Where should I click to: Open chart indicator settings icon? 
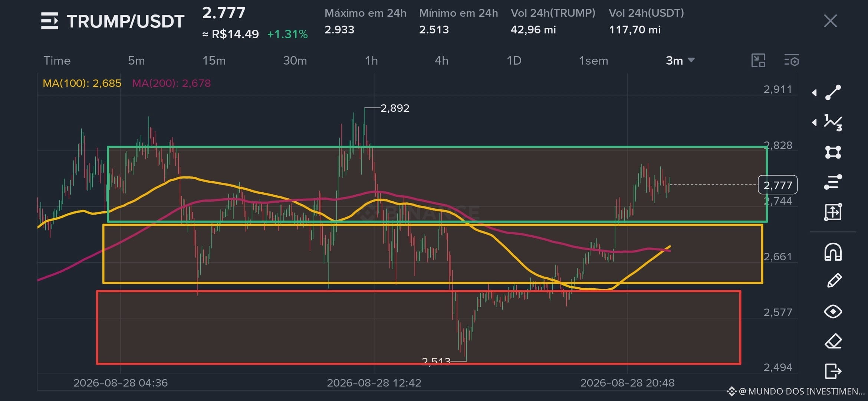tap(792, 61)
